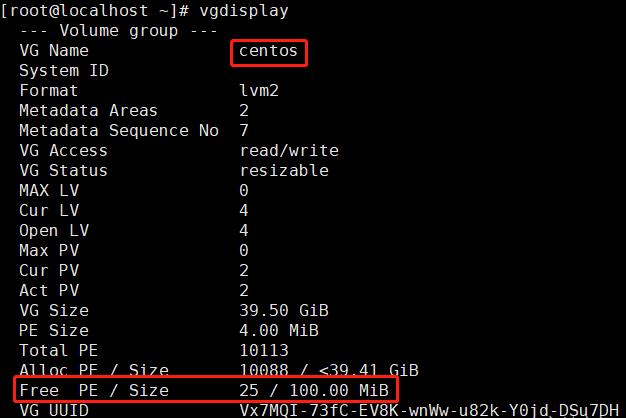
Task: Click the centos VG name value
Action: coord(268,51)
